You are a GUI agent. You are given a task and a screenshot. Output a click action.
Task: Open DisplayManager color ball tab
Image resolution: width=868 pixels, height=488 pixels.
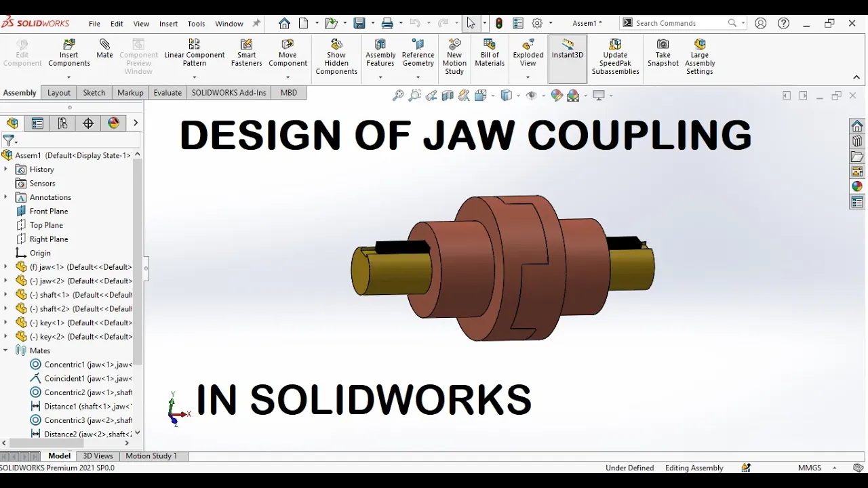tap(113, 123)
